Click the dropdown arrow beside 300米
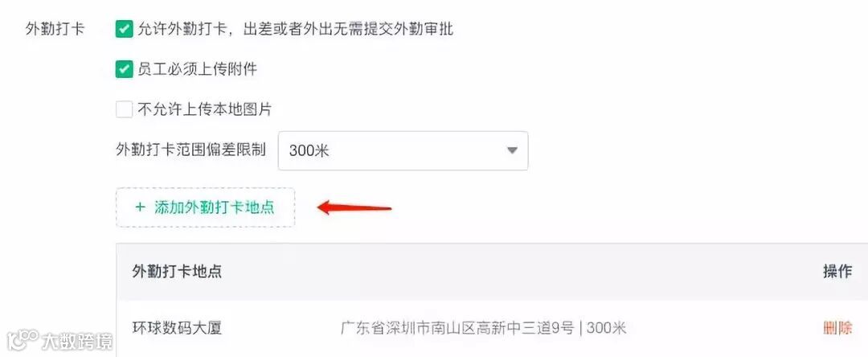Screen dimensions: 868x357 512,150
